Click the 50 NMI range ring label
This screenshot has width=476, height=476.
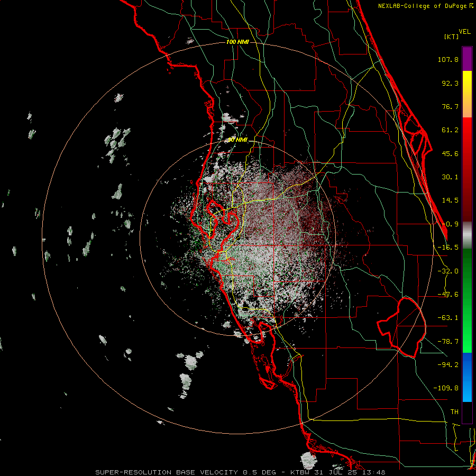(237, 140)
